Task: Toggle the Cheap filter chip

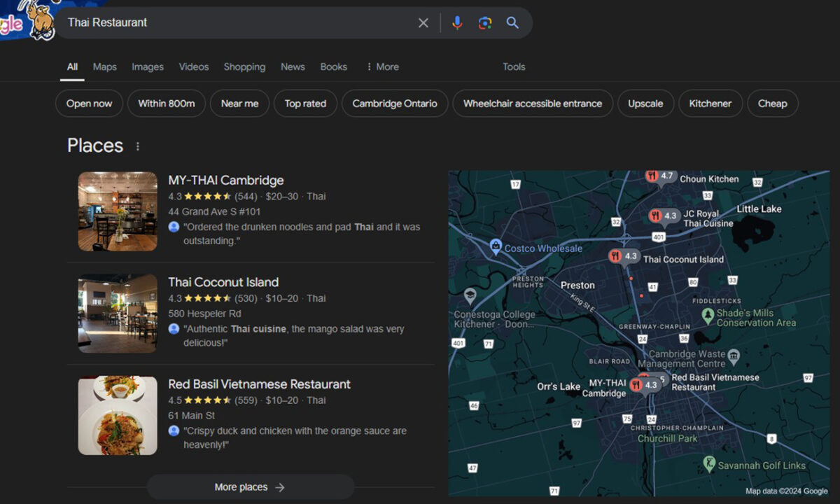Action: pyautogui.click(x=773, y=104)
